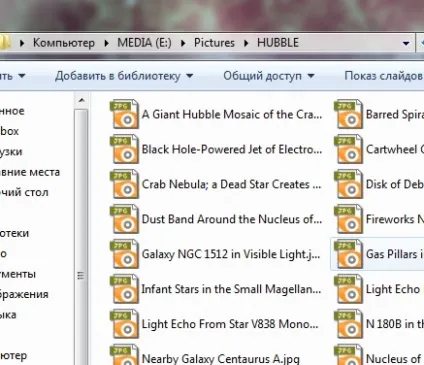Go to Компьютер in address bar
This screenshot has height=365, width=424.
(x=64, y=43)
